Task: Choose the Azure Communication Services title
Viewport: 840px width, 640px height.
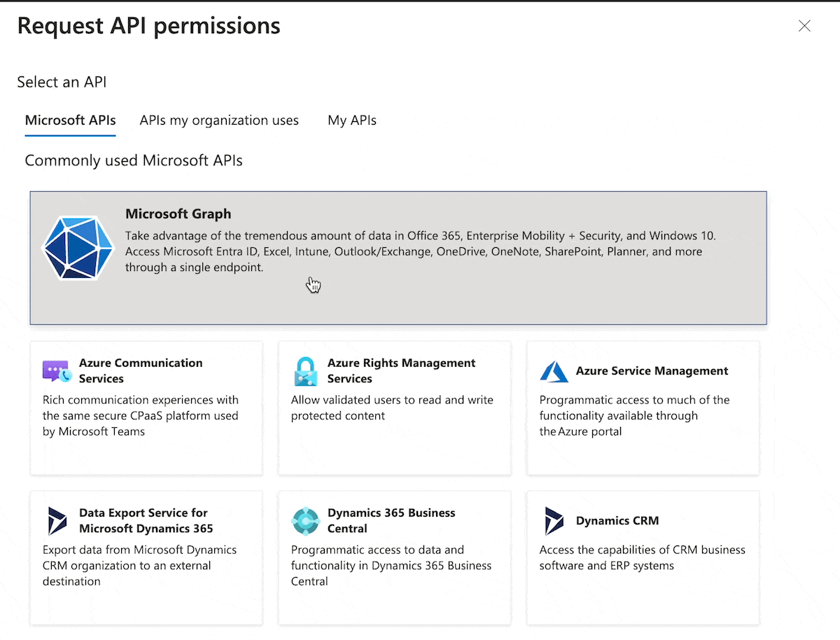Action: click(x=141, y=370)
